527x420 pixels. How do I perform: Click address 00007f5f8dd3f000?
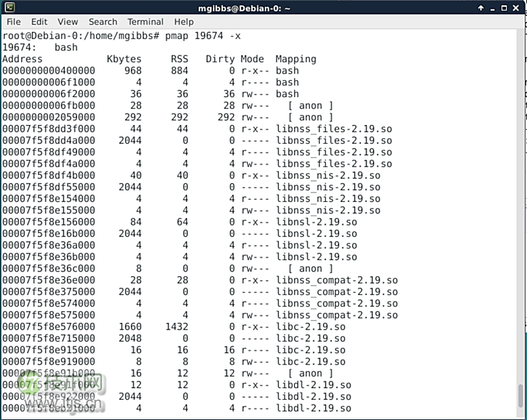[49, 129]
